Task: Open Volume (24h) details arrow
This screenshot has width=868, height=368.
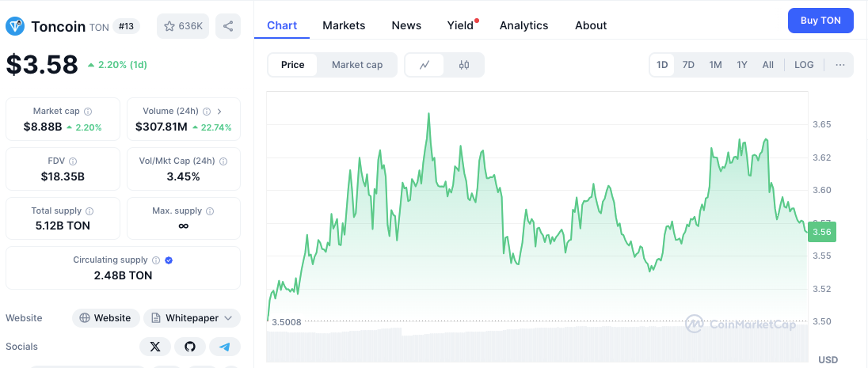Action: click(x=219, y=112)
